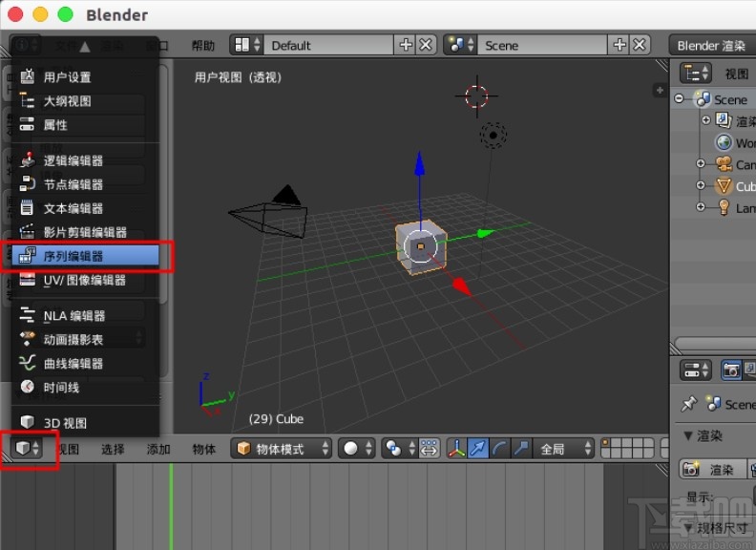
Task: Click the Cube object in the 3D viewport
Action: (x=420, y=247)
